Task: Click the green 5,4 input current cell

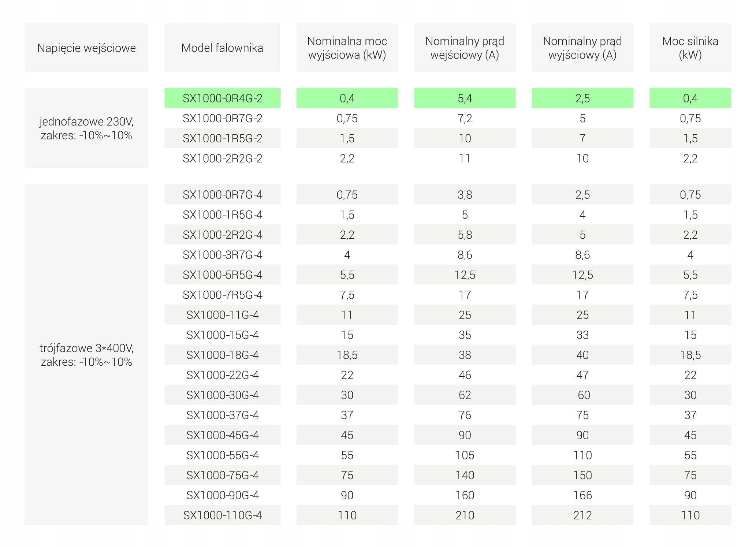Action: point(465,98)
